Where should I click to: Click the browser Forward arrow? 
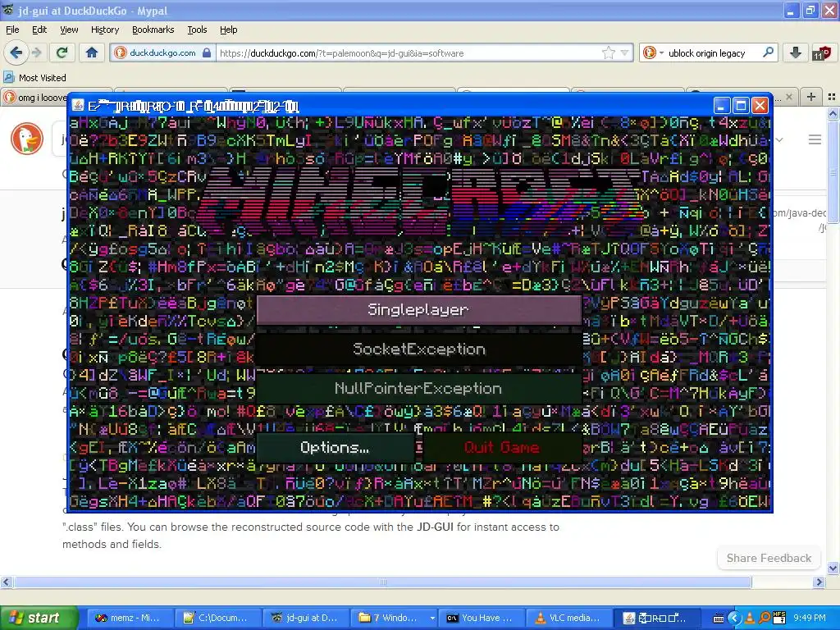[36, 52]
